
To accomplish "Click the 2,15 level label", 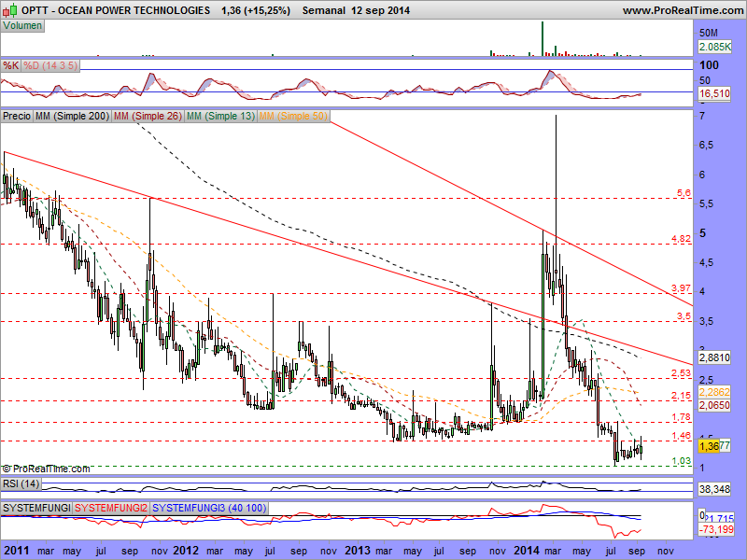I will coord(682,395).
